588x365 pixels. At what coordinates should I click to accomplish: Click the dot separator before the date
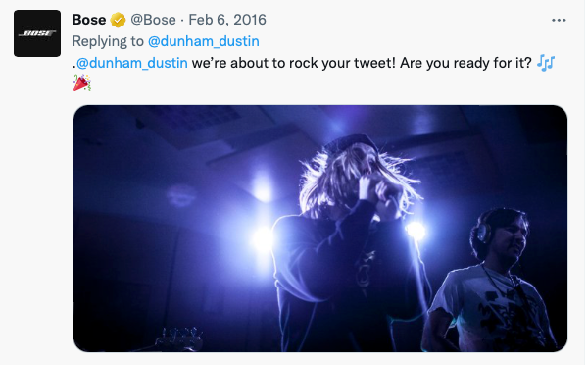point(182,20)
